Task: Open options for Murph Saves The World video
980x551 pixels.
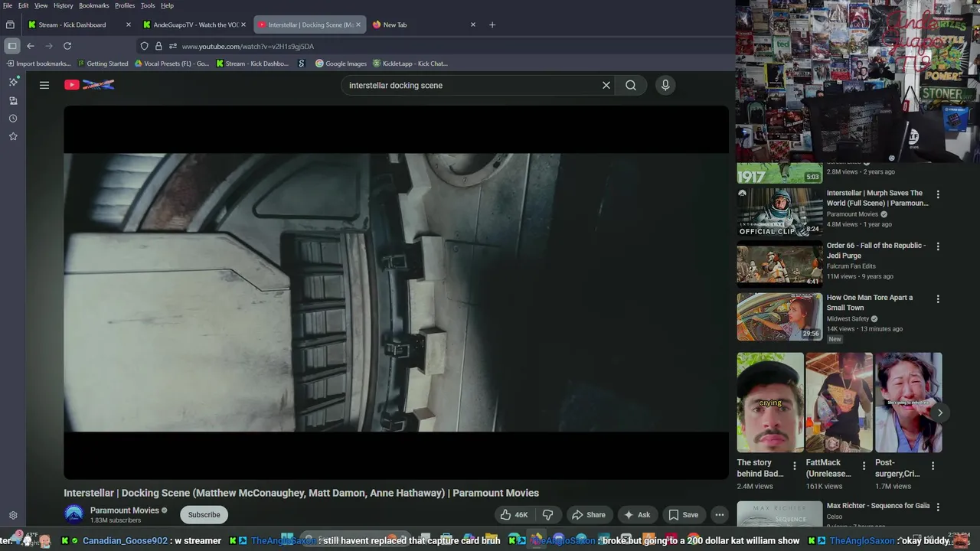Action: pos(938,194)
